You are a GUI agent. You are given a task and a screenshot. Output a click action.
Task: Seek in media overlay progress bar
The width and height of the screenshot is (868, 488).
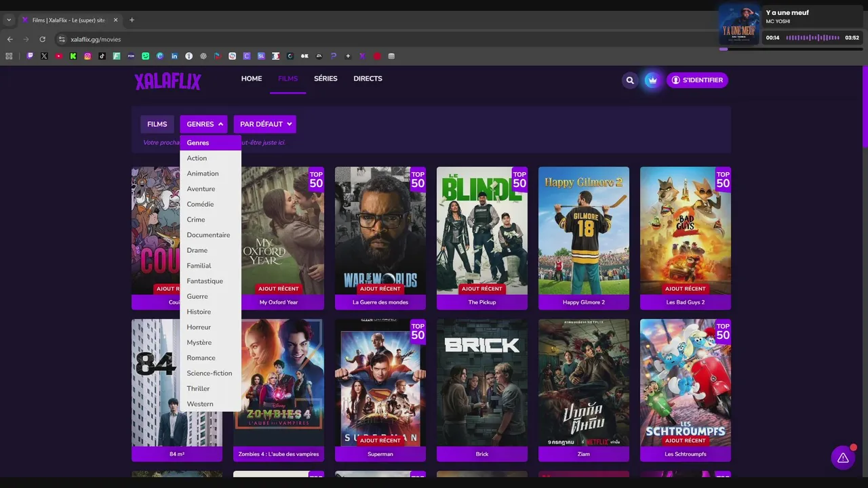[x=791, y=49]
